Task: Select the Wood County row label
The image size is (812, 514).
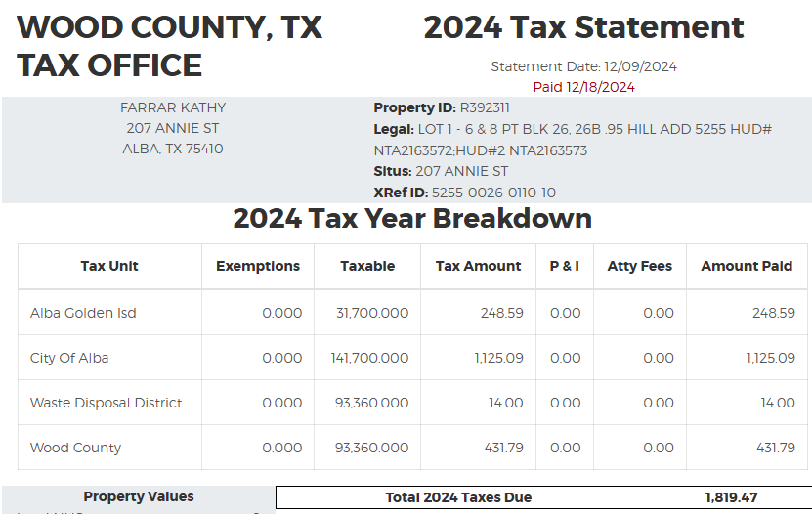Action: coord(75,448)
